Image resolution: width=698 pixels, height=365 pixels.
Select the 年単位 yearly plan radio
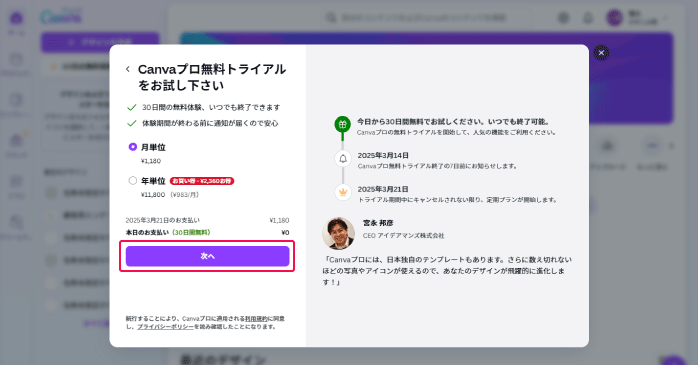(x=133, y=180)
